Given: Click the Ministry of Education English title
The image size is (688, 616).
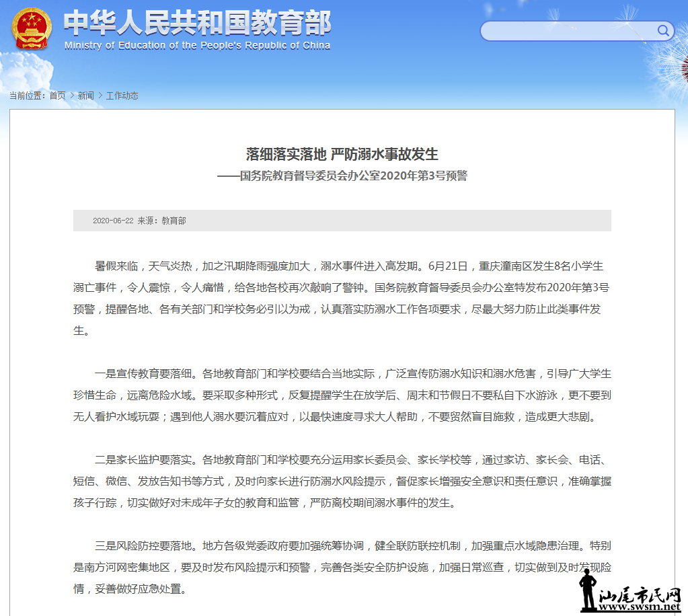Looking at the screenshot, I should [x=197, y=46].
